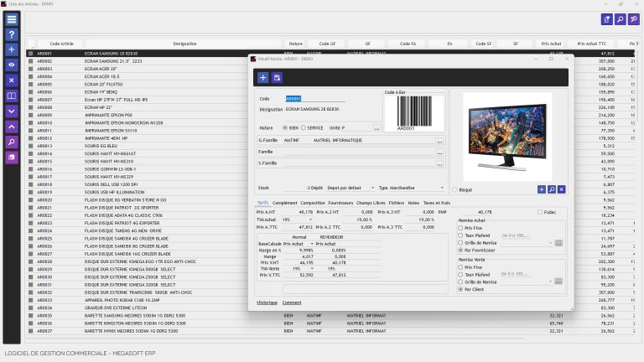This screenshot has height=362, width=644.
Task: Open Famille lookup ellipsis button
Action: click(439, 153)
